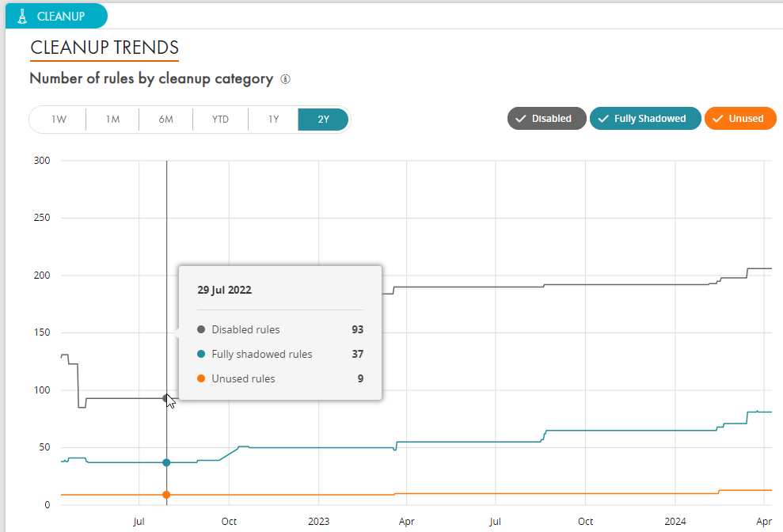Click the broom icon in the Cleanup tab
The image size is (783, 532).
(x=21, y=16)
